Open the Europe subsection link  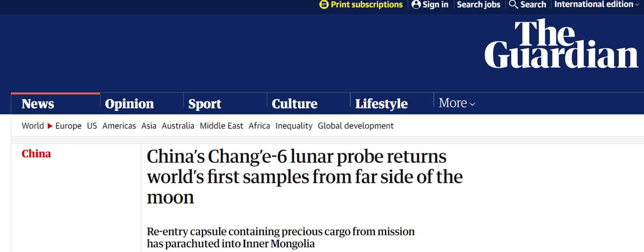coord(68,126)
